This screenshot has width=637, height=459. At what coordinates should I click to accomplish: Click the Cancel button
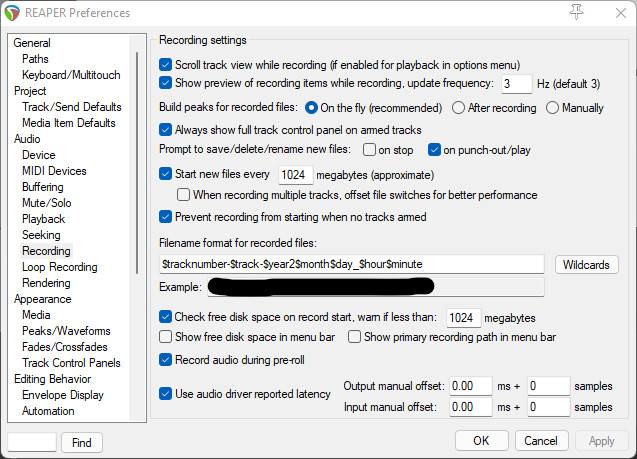tap(541, 441)
